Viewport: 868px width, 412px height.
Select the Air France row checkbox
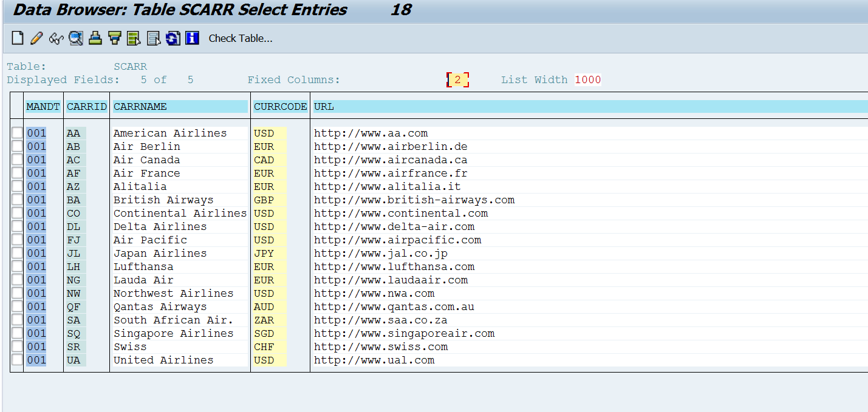point(17,173)
